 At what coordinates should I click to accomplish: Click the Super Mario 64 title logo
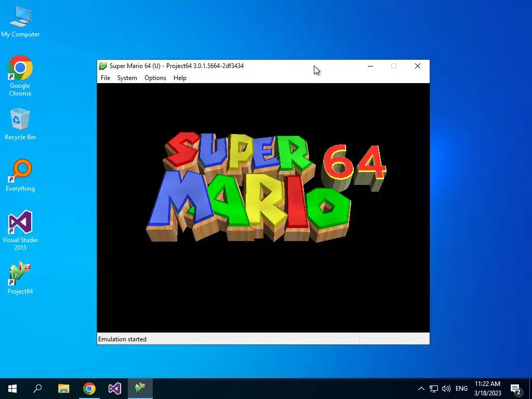tap(267, 187)
